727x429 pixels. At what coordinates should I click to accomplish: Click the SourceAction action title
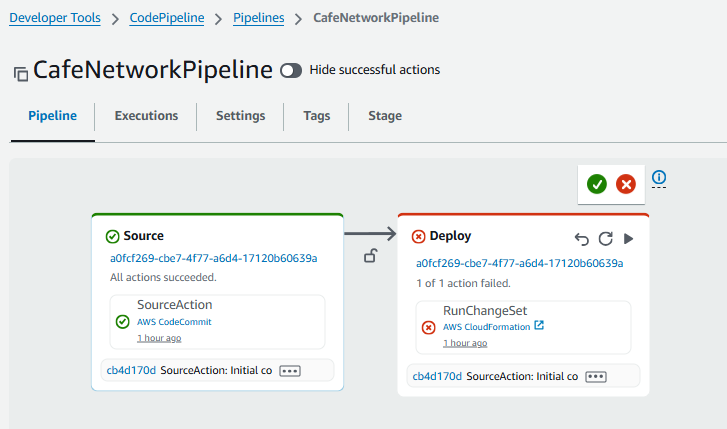[x=175, y=305]
